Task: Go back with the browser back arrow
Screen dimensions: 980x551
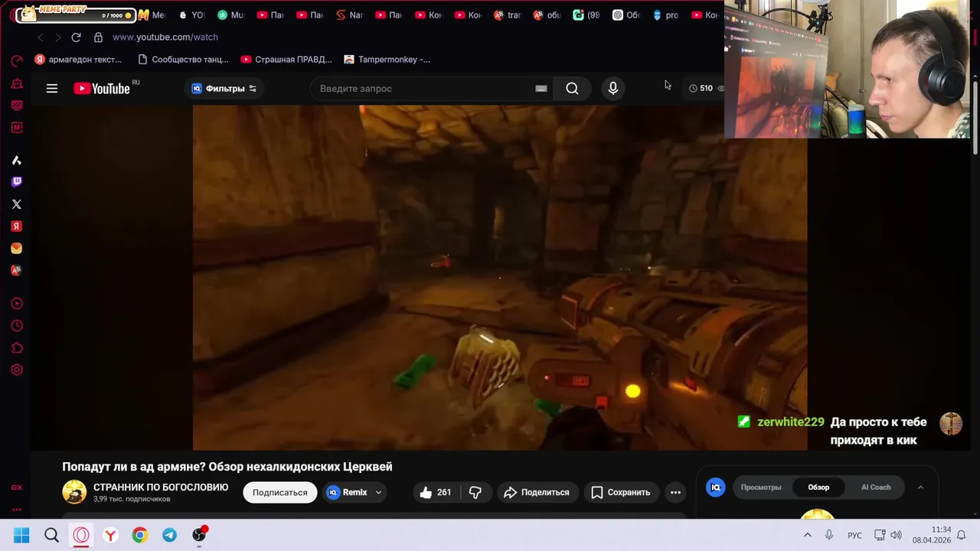Action: [40, 37]
